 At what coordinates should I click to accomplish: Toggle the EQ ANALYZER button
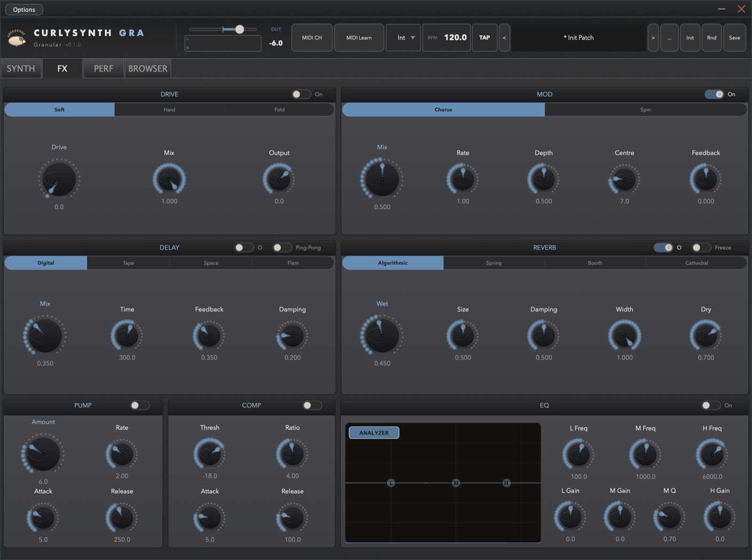click(374, 433)
